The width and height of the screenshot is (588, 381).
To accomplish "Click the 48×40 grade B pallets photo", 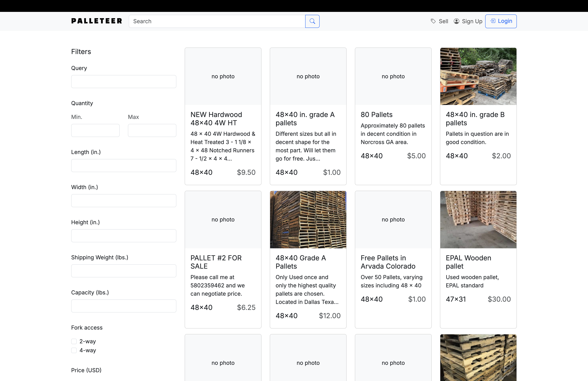I will click(478, 76).
